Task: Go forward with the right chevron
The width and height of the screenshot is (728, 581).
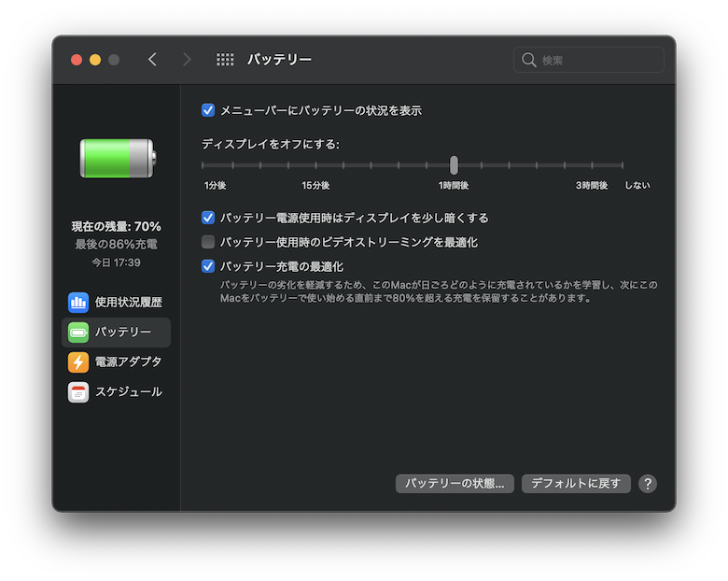Action: [x=187, y=60]
